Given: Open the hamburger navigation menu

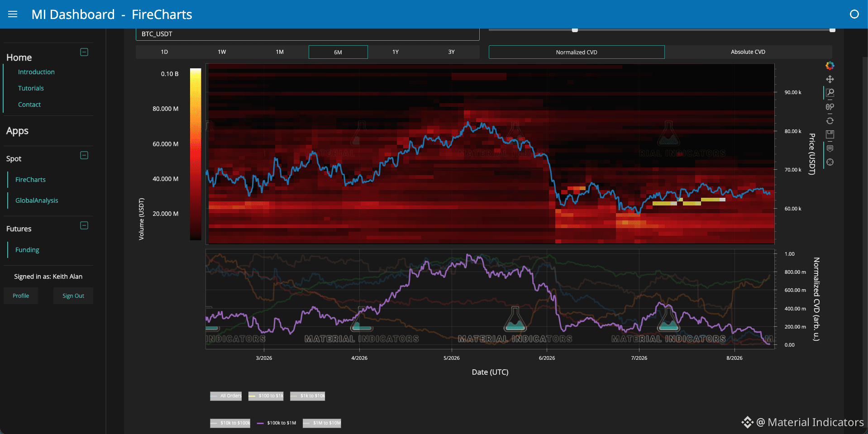Looking at the screenshot, I should point(13,14).
